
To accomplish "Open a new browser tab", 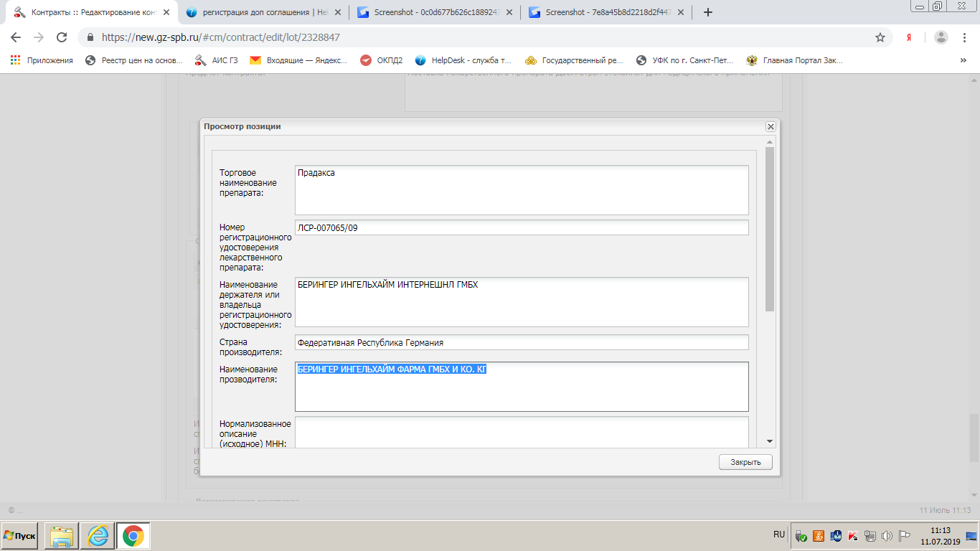I will [708, 12].
